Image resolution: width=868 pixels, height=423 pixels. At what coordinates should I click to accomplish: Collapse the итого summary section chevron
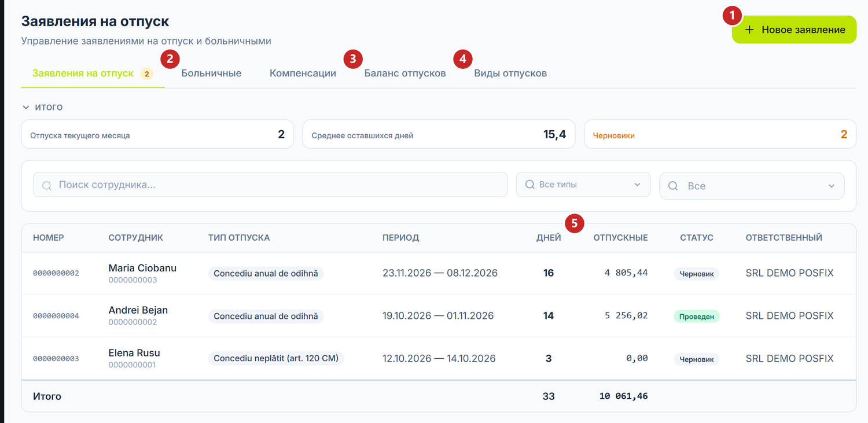[25, 107]
